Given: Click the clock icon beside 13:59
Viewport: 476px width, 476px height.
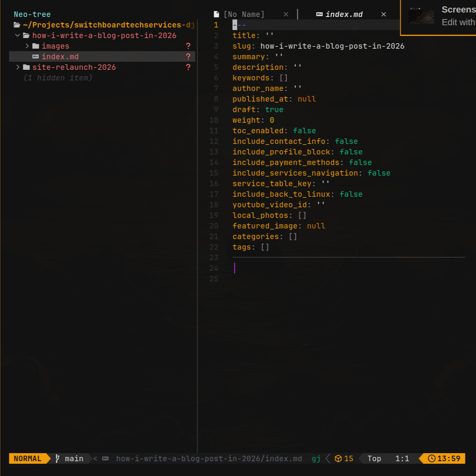Looking at the screenshot, I should point(432,458).
